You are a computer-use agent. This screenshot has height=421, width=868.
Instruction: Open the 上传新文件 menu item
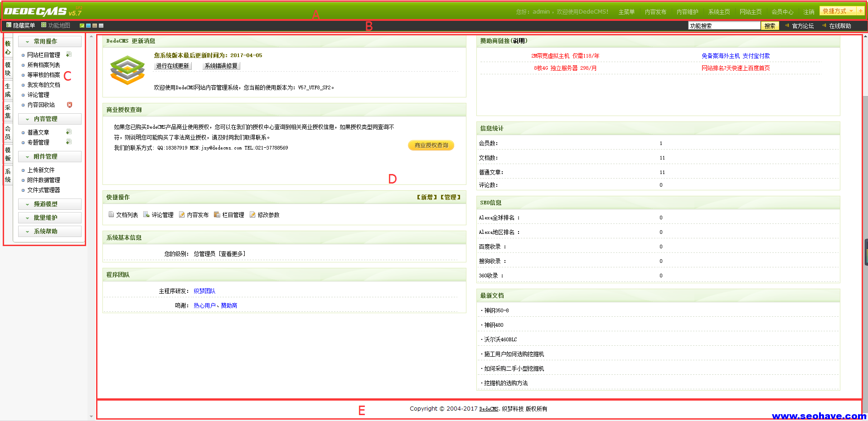[41, 170]
